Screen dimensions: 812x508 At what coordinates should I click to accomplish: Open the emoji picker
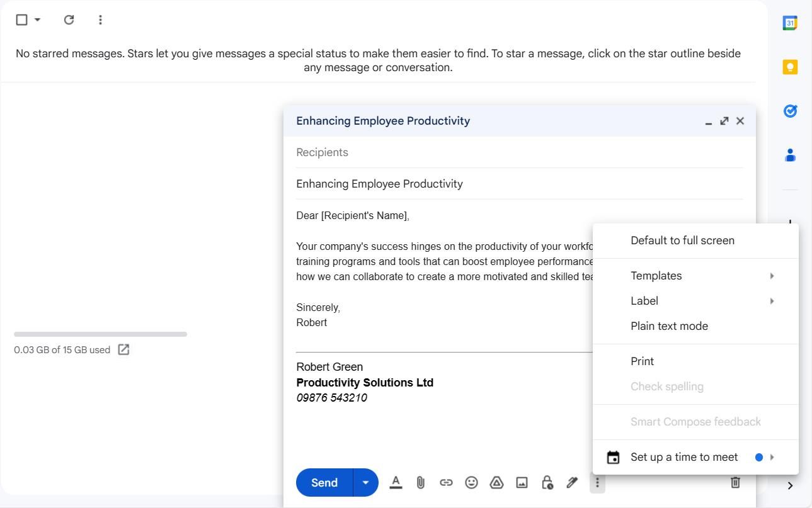pos(471,483)
